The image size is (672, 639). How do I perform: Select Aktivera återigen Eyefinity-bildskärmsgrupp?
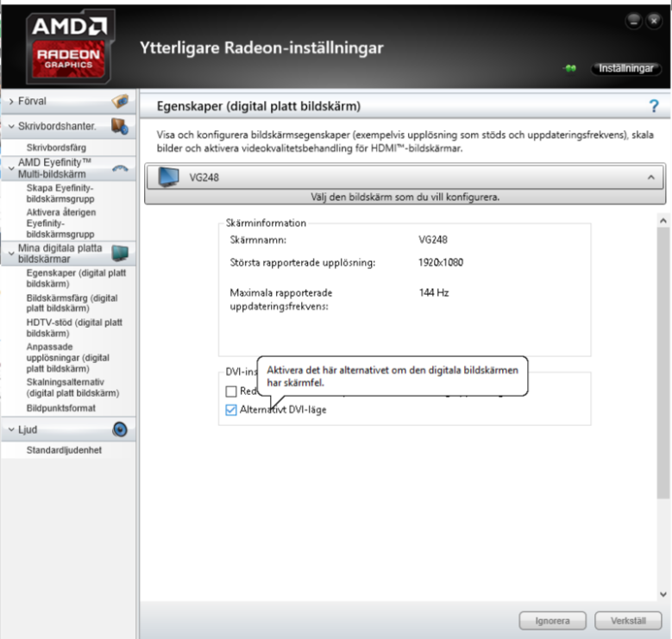[61, 223]
